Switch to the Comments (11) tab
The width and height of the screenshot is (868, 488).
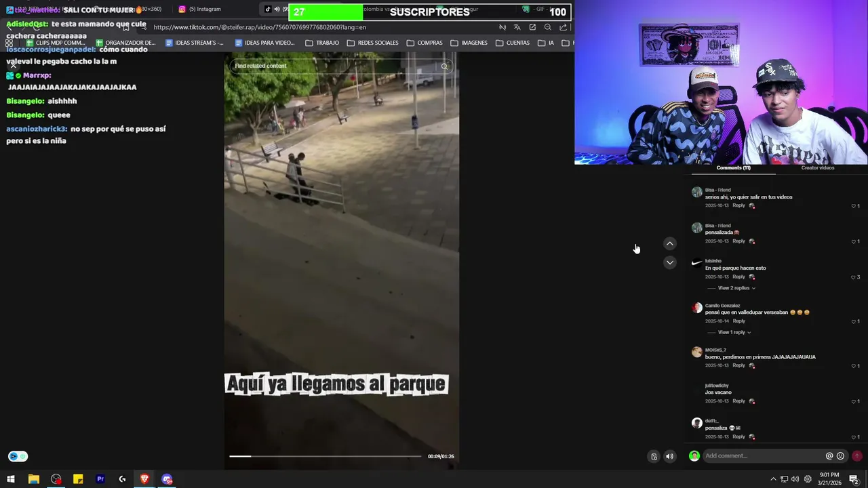(733, 167)
